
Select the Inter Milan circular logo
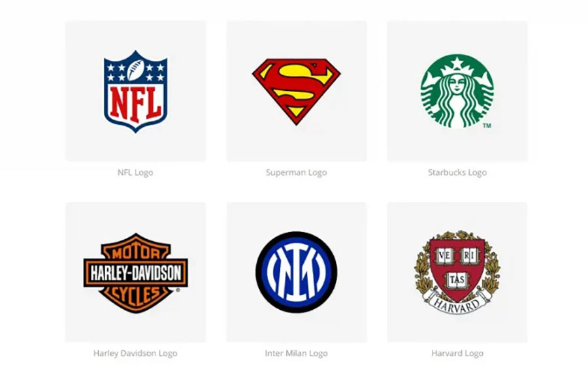pyautogui.click(x=296, y=272)
